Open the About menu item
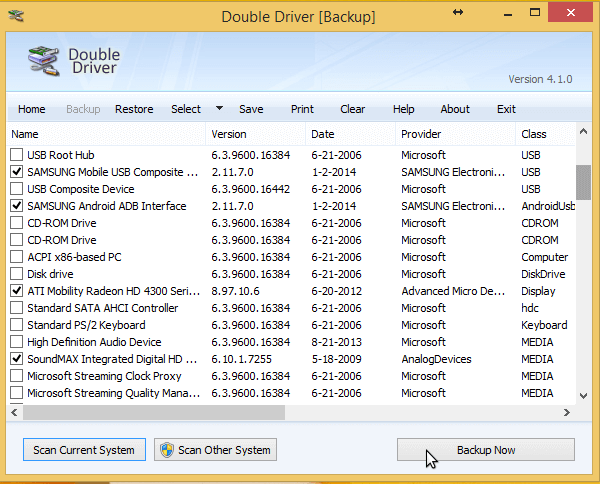Viewport: 600px width, 484px height. coord(455,109)
